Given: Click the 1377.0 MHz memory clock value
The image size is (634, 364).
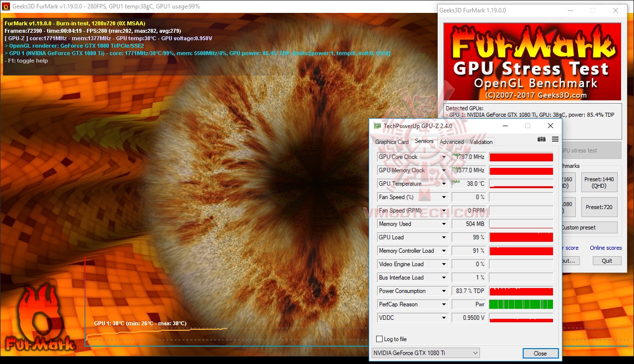Looking at the screenshot, I should tap(469, 170).
